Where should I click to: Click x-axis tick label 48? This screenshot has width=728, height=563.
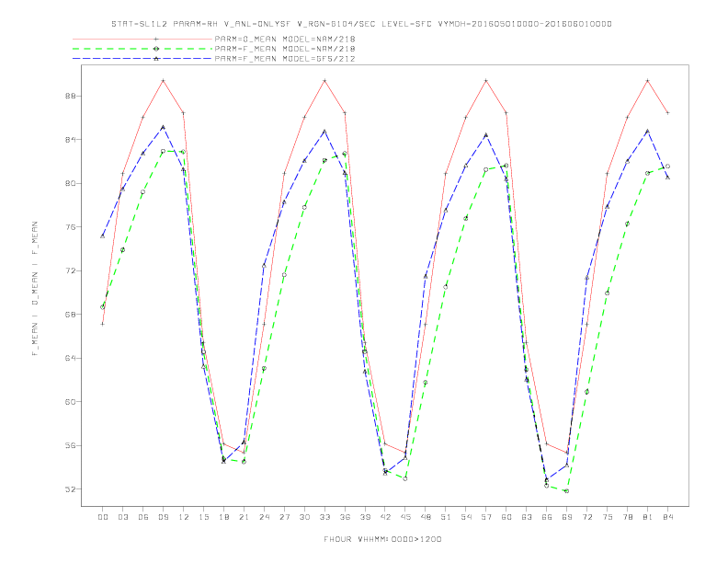tap(426, 517)
